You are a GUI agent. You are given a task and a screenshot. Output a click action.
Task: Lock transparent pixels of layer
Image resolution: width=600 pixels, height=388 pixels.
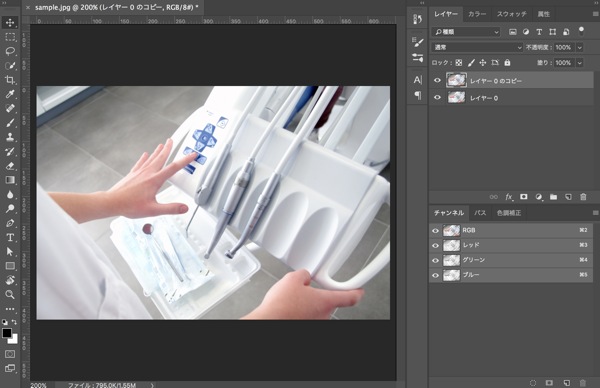tap(459, 63)
